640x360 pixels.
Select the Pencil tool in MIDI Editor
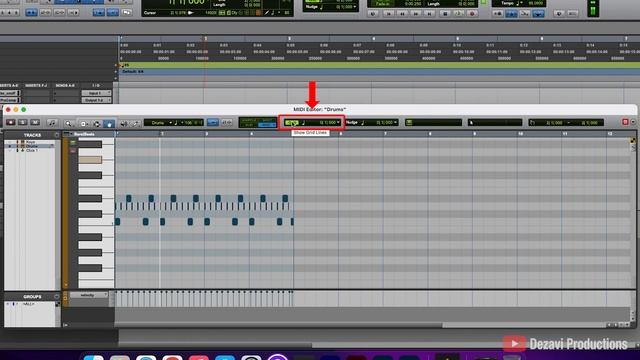(x=136, y=123)
